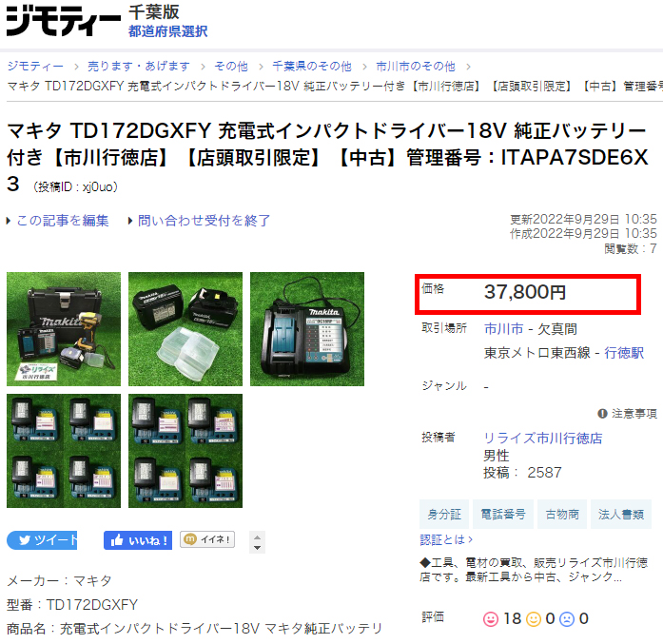Click the blue sad face rating icon

[567, 618]
